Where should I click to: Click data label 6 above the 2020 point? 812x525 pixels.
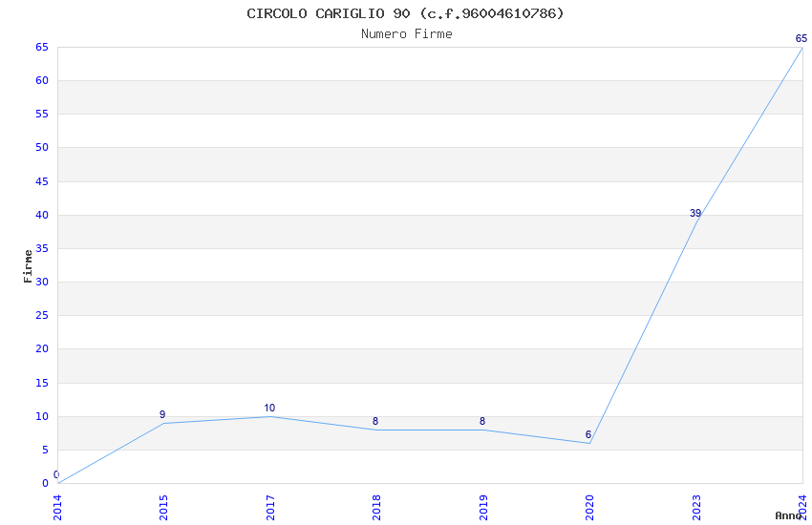coord(588,434)
